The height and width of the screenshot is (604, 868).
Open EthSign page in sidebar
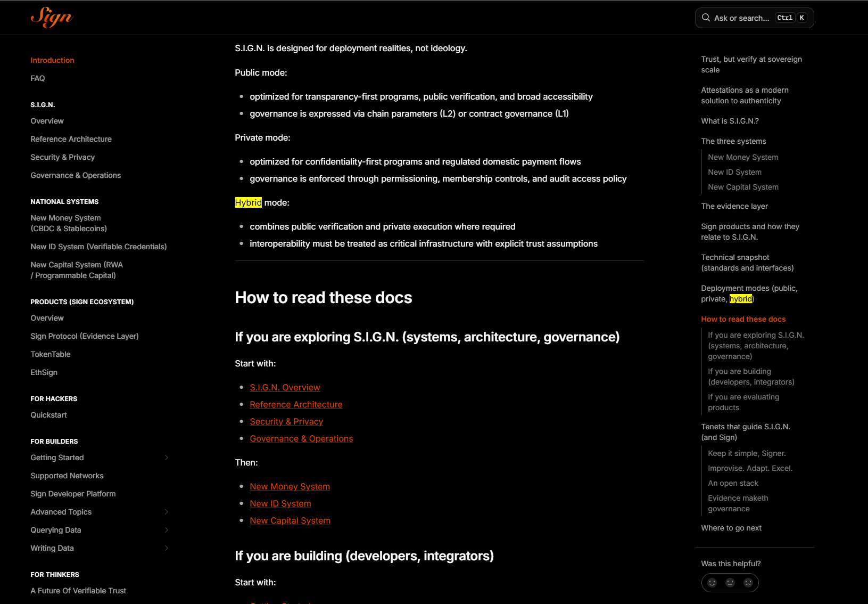click(44, 372)
